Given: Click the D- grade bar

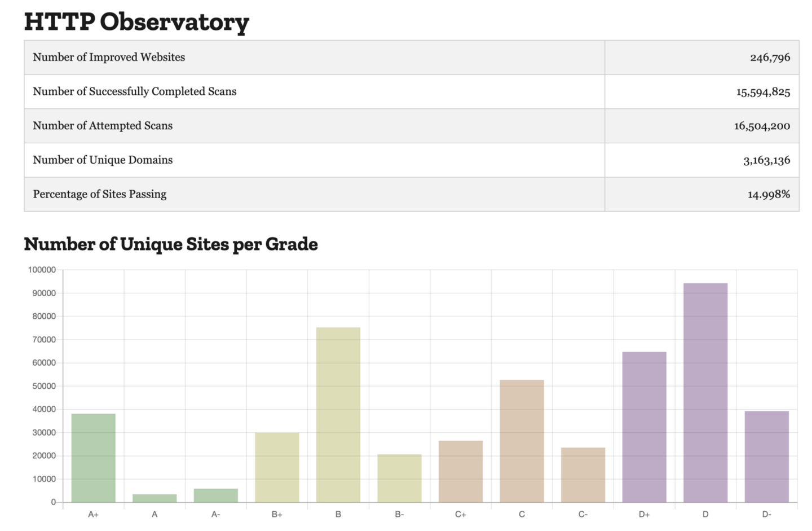Looking at the screenshot, I should (767, 457).
